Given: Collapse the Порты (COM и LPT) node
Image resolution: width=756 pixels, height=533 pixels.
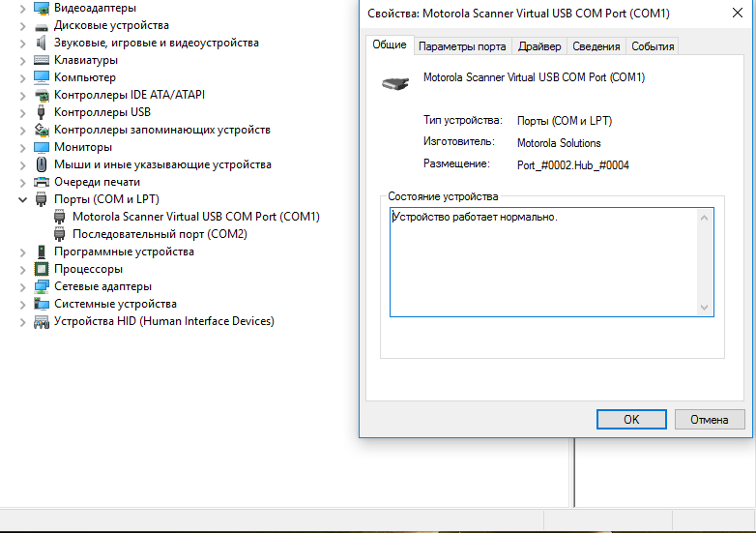Looking at the screenshot, I should (x=22, y=199).
